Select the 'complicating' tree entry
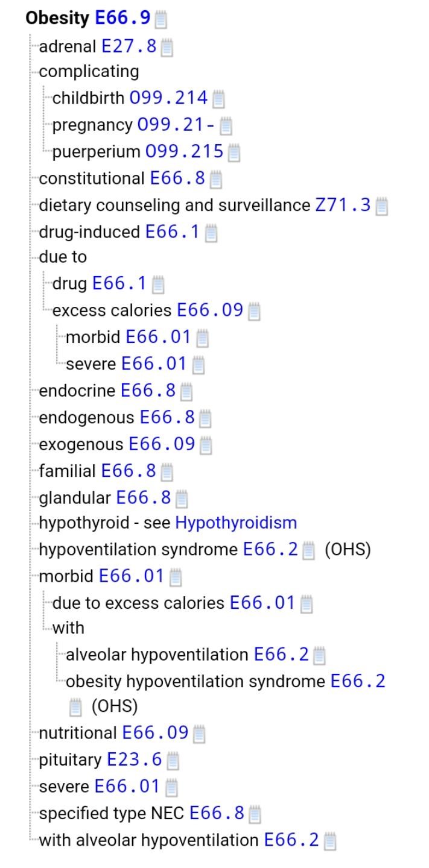This screenshot has width=429, height=868. click(x=89, y=71)
